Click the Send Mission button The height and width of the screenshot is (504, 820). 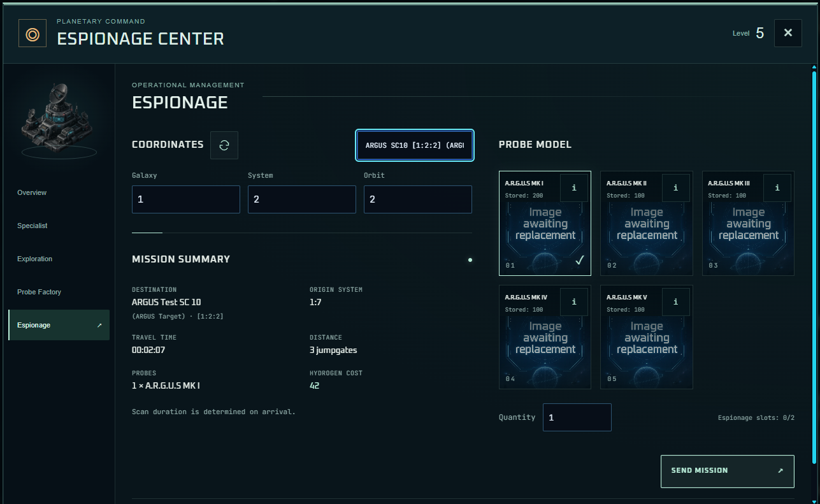(x=728, y=471)
